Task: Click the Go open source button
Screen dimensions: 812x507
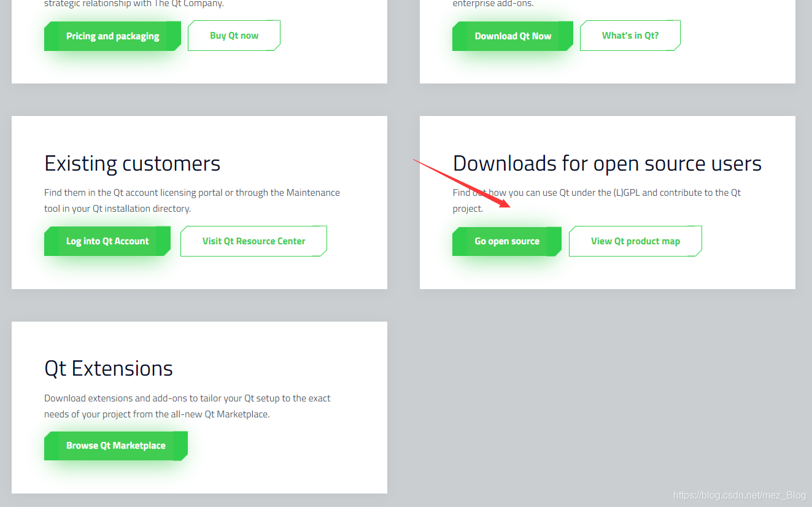Action: click(507, 241)
